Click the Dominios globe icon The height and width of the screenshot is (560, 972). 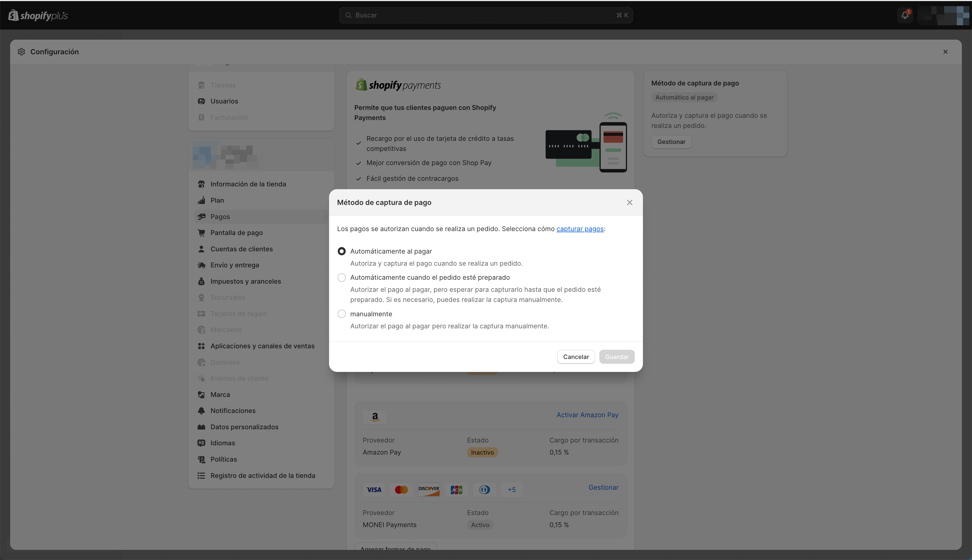pyautogui.click(x=201, y=362)
